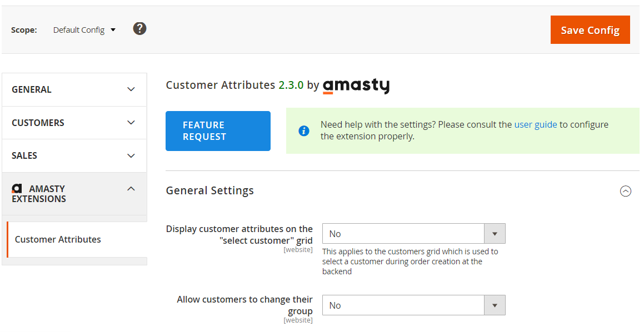This screenshot has width=644, height=332.
Task: Expand the Sales sidebar section
Action: coord(74,155)
